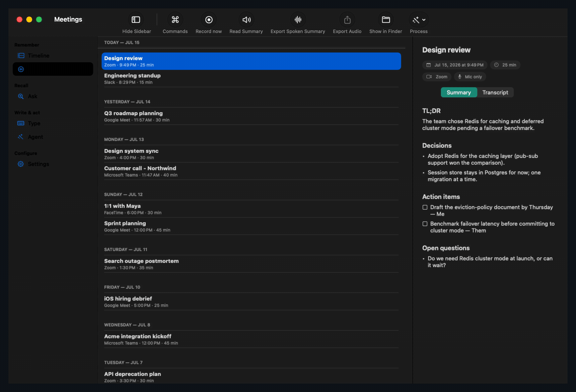Viewport: 576px width, 392px height.
Task: Click the Hide Sidebar toolbar icon
Action: [136, 20]
